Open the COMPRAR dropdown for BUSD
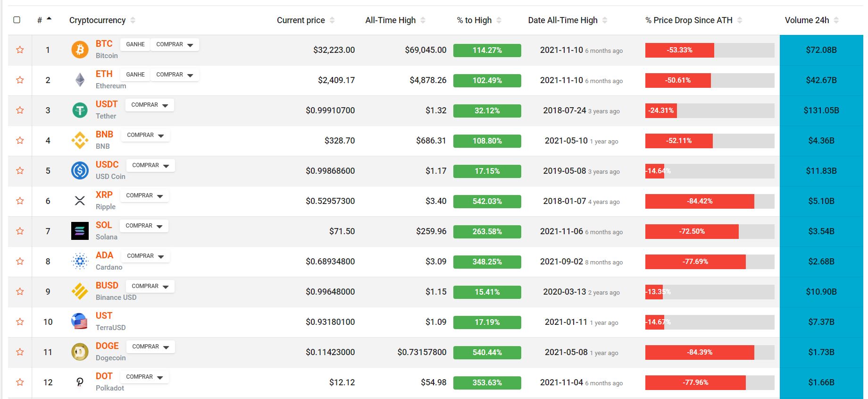Viewport: 868px width, 399px height. coord(150,286)
